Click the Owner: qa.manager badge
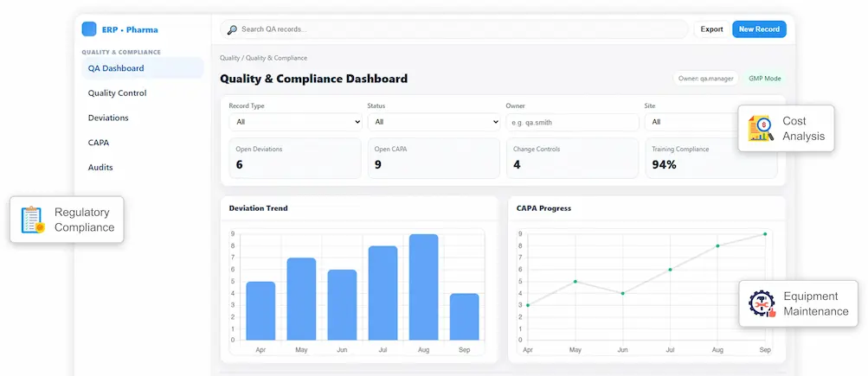Screen dimensions: 868x376 [x=706, y=79]
